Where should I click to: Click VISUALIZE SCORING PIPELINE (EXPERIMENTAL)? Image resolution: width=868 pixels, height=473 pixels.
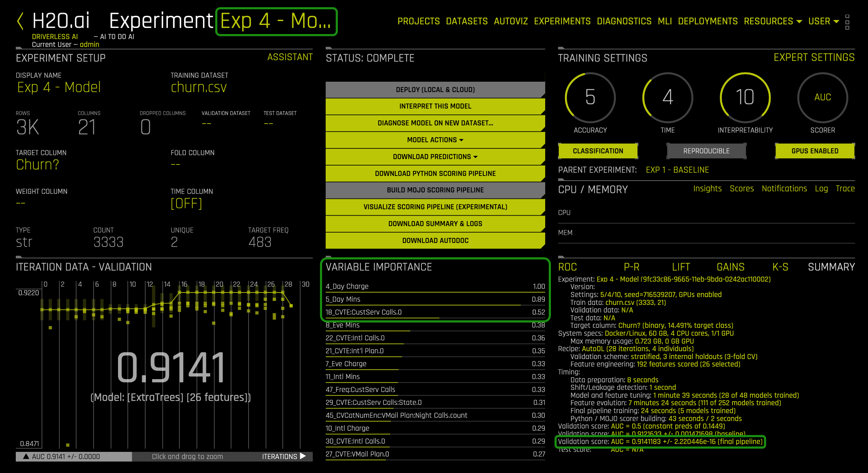(x=435, y=207)
